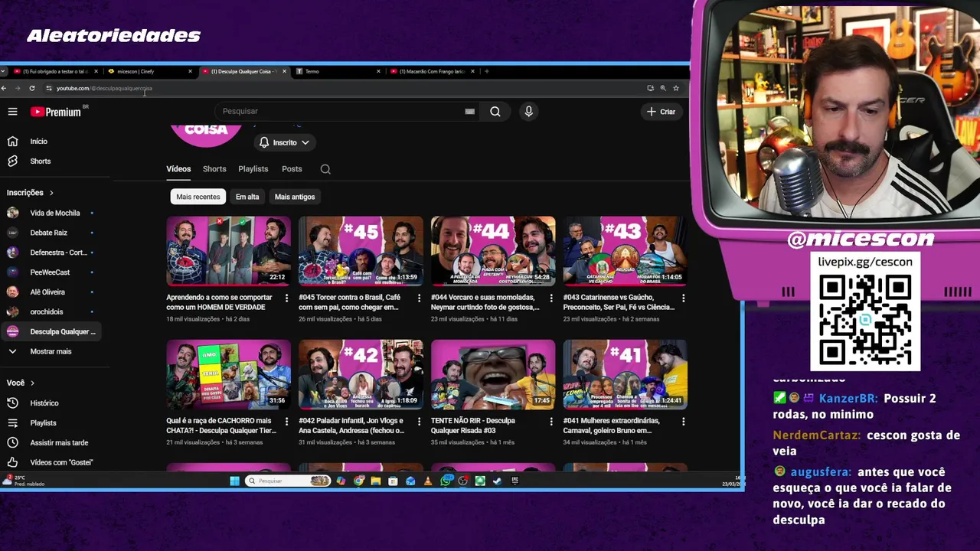Click the Criar create button

(661, 112)
